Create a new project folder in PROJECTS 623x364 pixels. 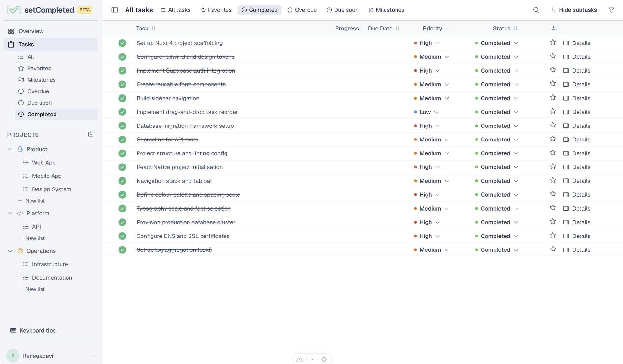91,134
